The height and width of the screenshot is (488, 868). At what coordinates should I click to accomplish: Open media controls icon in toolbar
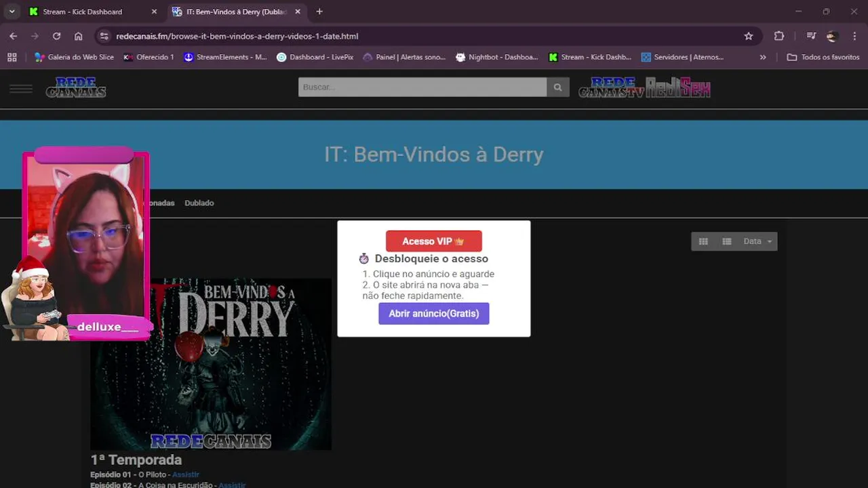(x=811, y=36)
